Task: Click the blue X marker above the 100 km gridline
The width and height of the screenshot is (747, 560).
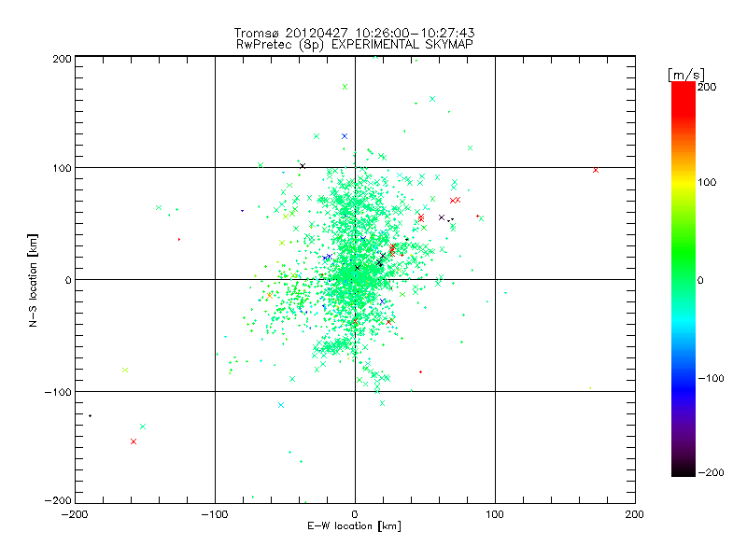Action: pos(345,136)
